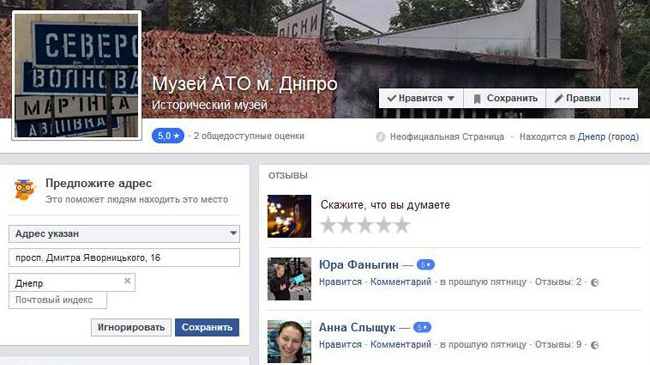Screen dimensions: 650x365
Task: Click the blue Сохранить address button
Action: pyautogui.click(x=207, y=327)
